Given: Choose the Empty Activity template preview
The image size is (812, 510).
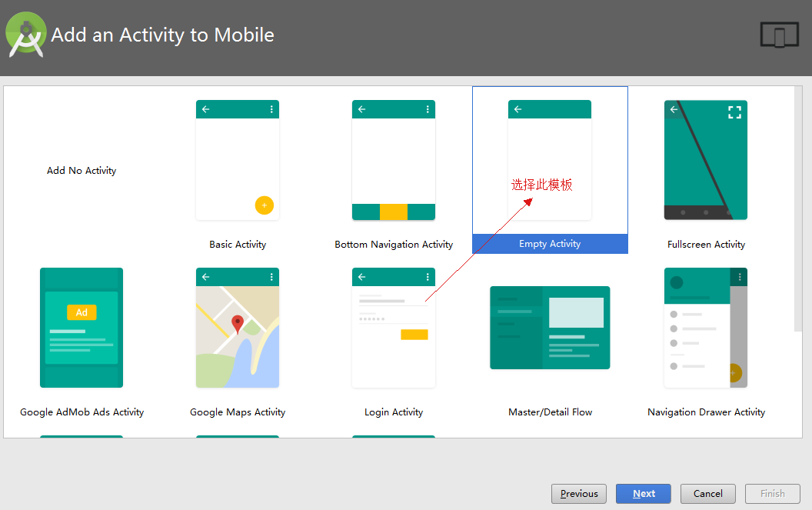Looking at the screenshot, I should (550, 160).
